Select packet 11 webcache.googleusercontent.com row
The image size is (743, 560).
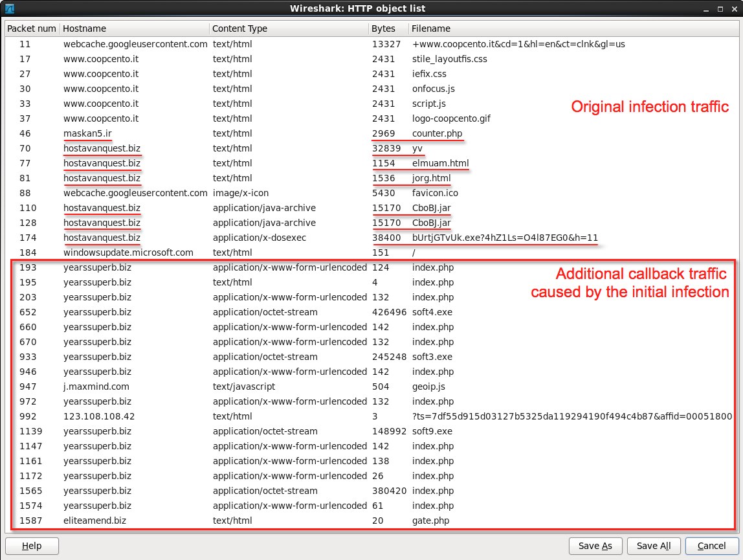tap(371, 44)
